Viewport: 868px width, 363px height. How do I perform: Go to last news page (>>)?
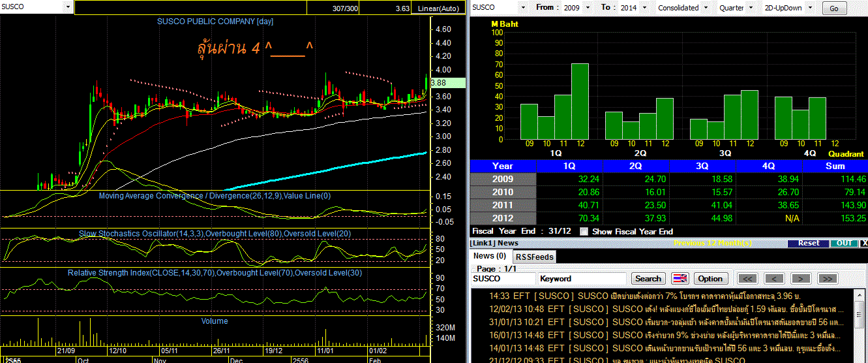[x=826, y=278]
